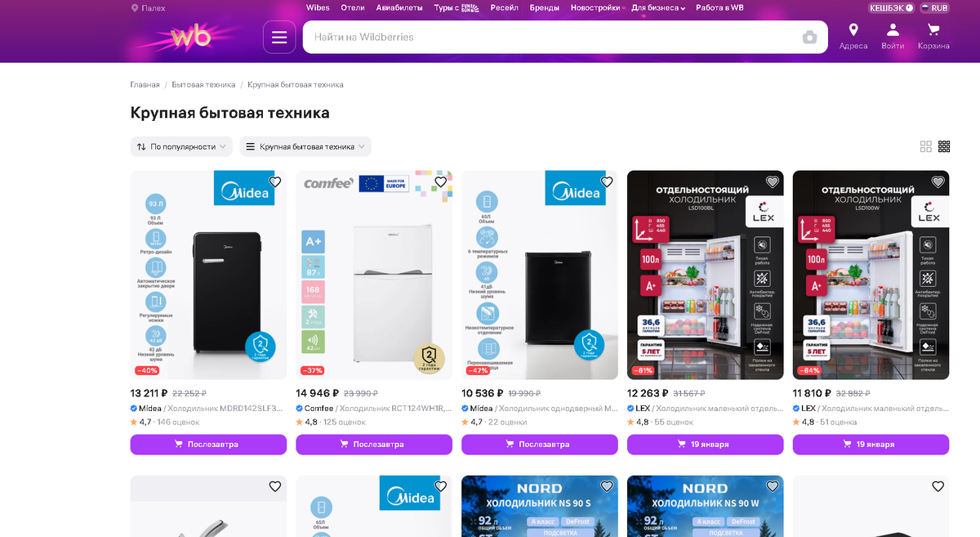
Task: Open the Адреса pickup locations icon
Action: [x=853, y=37]
